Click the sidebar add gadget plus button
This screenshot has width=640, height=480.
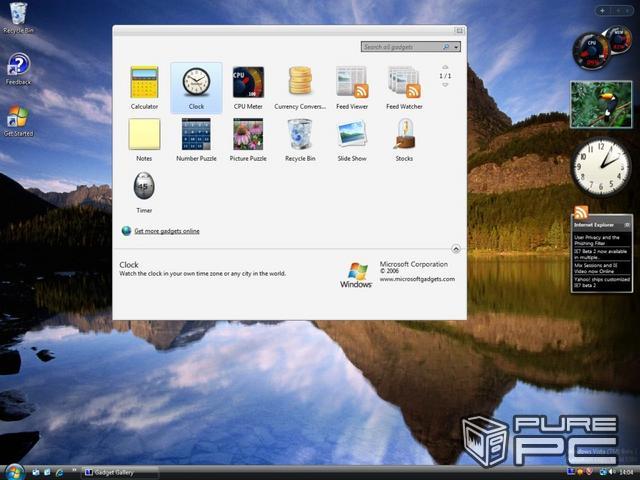[x=602, y=11]
